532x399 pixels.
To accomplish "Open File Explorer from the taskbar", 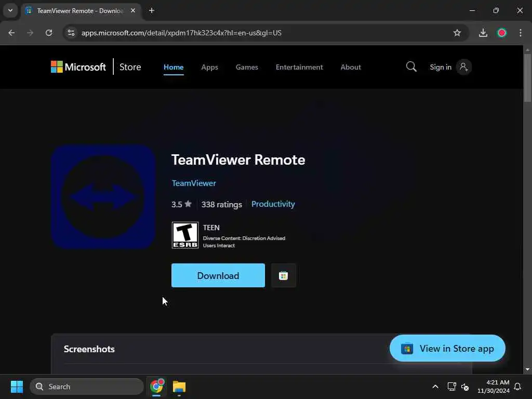I will point(179,387).
